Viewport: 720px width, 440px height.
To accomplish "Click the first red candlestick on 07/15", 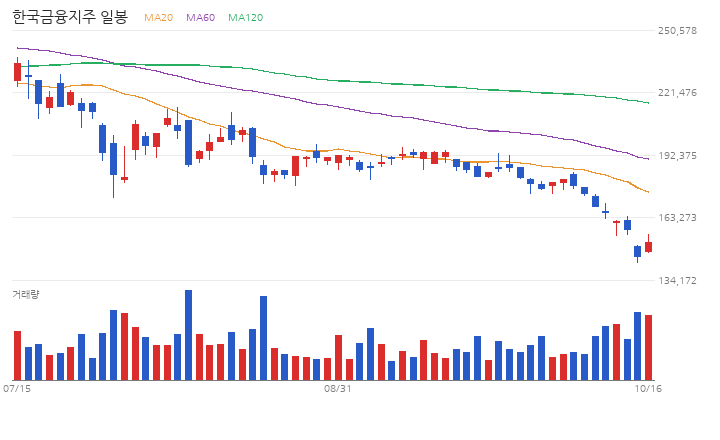I will (x=17, y=72).
